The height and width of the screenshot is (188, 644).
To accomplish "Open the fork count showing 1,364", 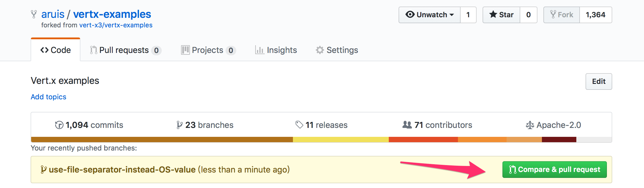I will (x=595, y=15).
